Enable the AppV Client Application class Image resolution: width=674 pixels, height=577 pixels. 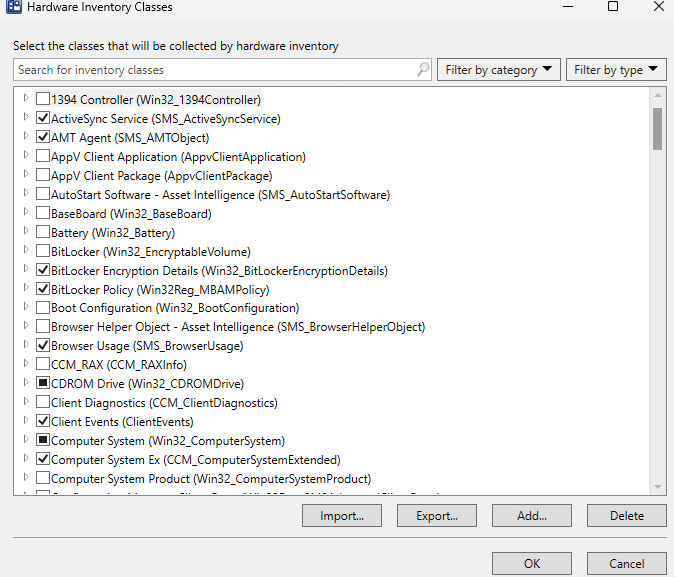[x=43, y=156]
